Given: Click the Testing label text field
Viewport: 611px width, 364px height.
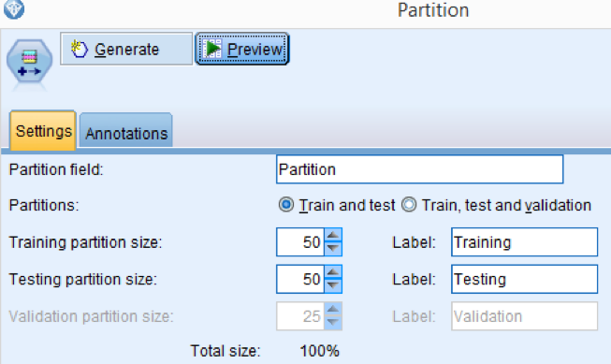Looking at the screenshot, I should pyautogui.click(x=525, y=279).
